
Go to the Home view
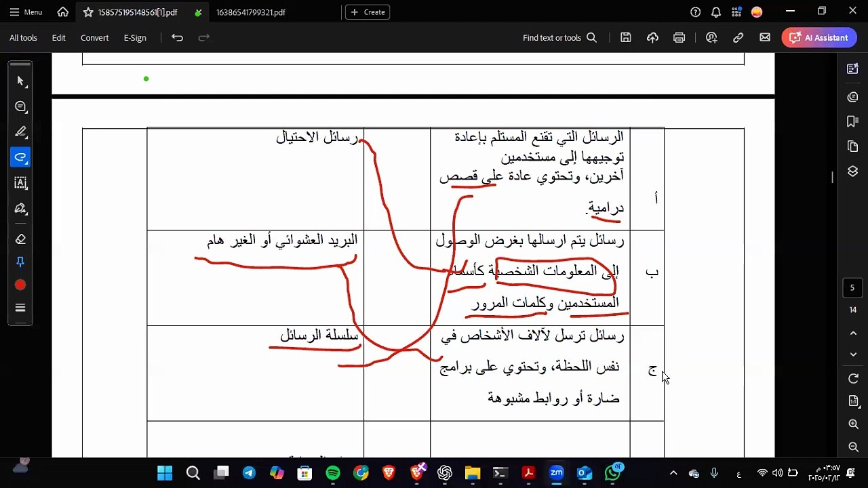tap(63, 12)
